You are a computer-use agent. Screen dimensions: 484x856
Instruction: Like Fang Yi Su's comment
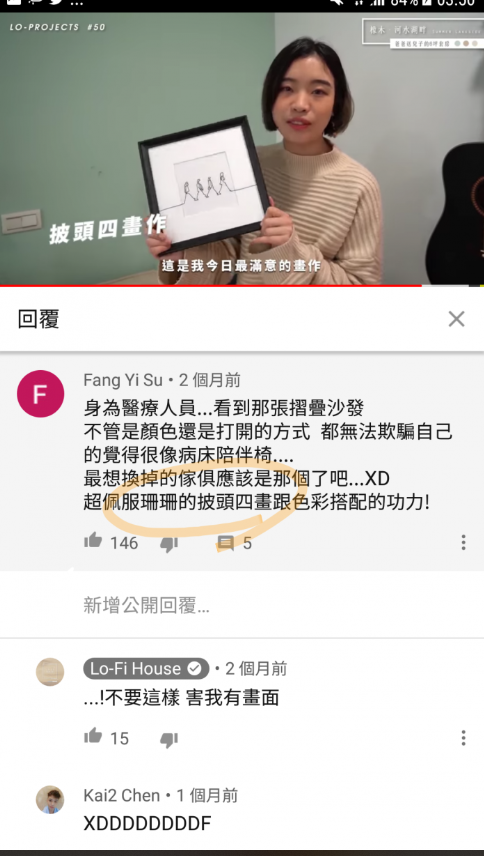(x=93, y=542)
